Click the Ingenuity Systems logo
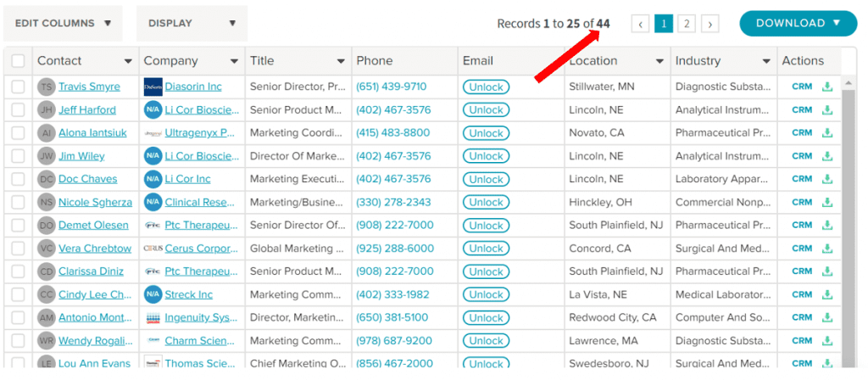 (x=153, y=318)
